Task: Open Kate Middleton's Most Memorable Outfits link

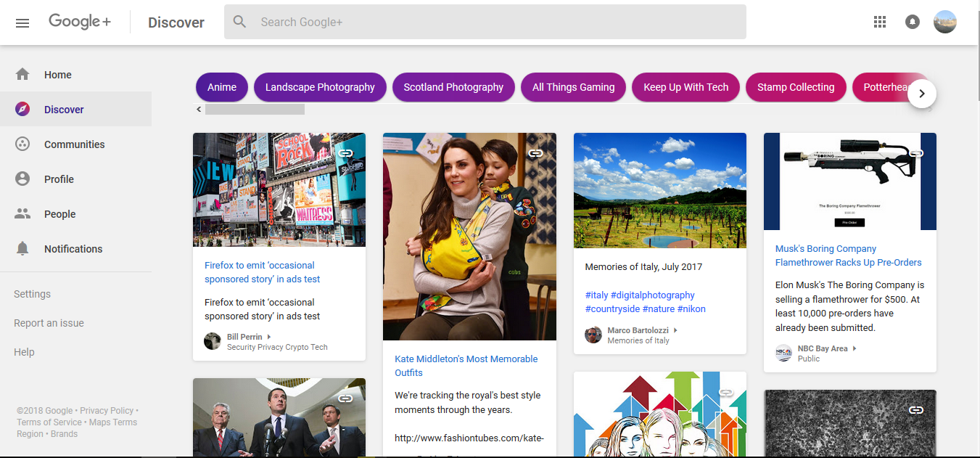Action: coord(466,366)
